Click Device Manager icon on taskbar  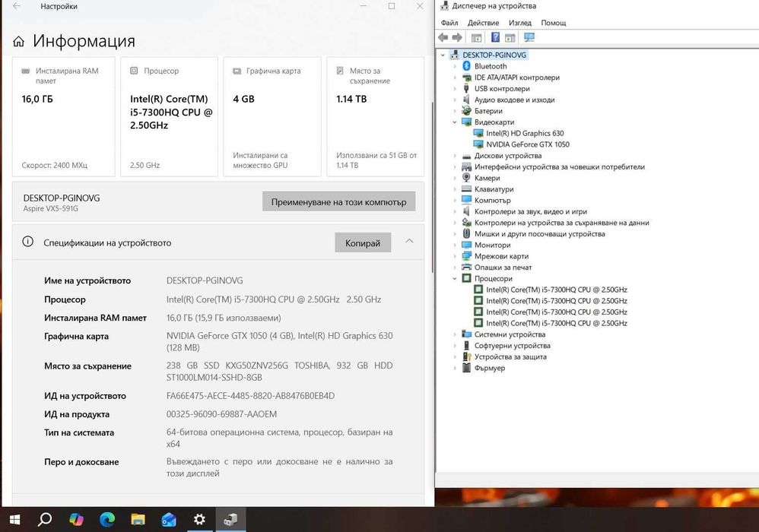click(230, 519)
